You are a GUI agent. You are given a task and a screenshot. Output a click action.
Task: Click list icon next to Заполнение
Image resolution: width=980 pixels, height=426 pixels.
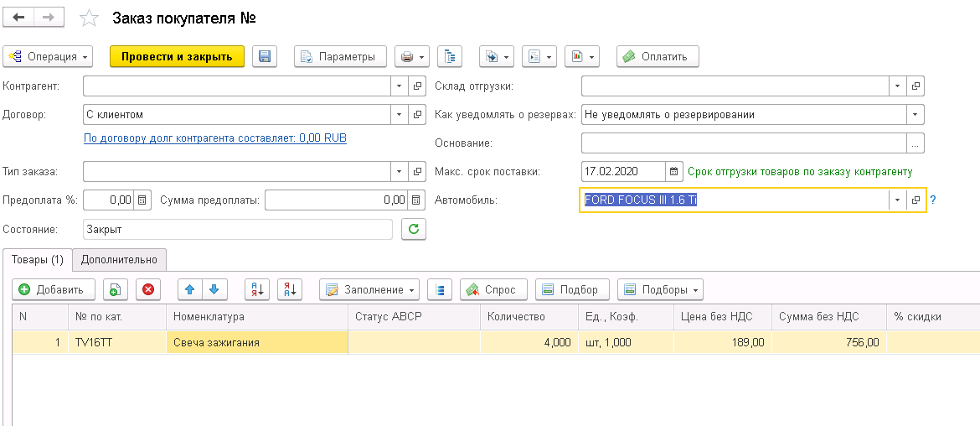[x=440, y=289]
